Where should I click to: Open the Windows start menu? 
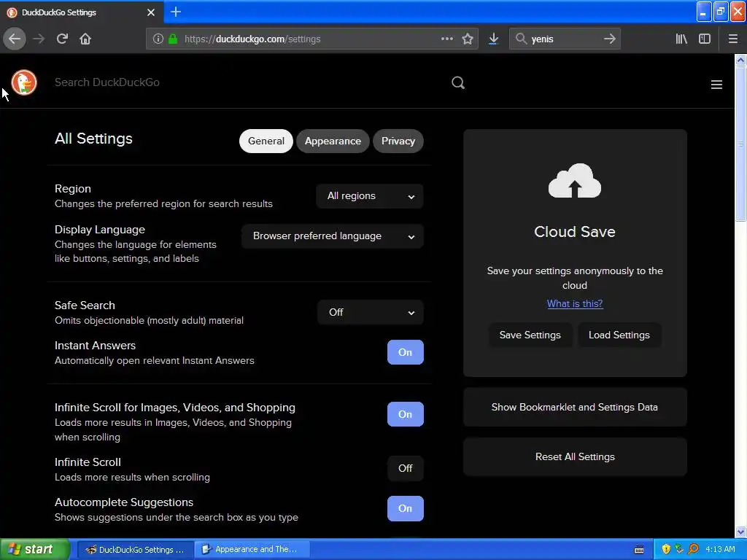tap(35, 549)
